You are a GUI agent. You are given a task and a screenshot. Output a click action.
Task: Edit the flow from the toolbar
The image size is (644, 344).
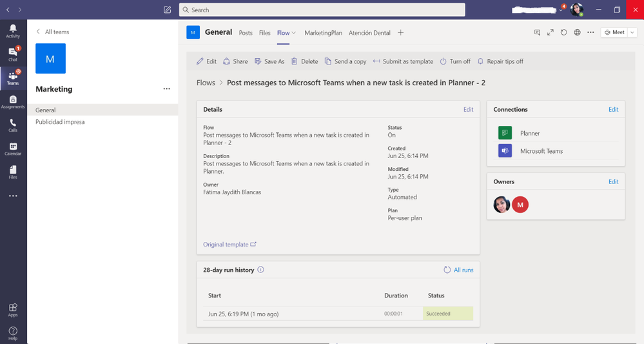click(x=206, y=61)
